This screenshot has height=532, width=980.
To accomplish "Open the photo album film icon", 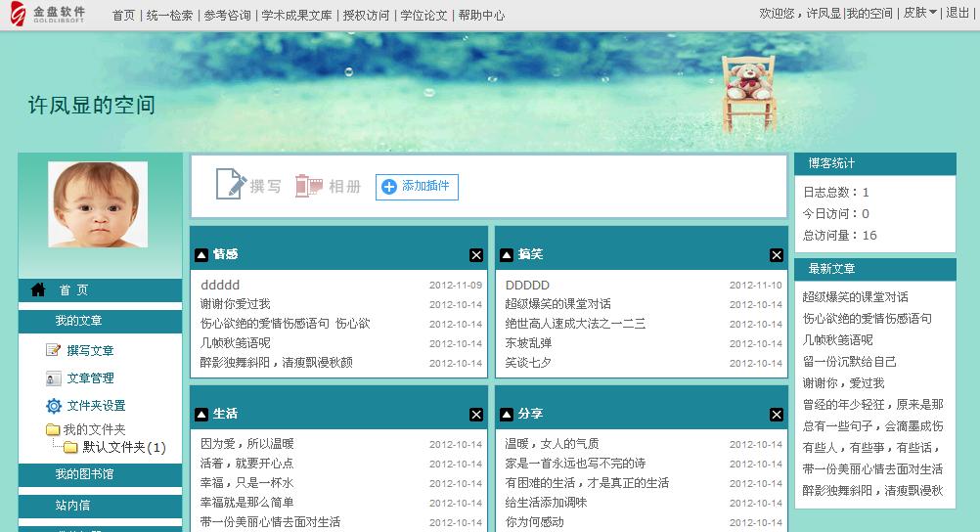I will click(309, 186).
